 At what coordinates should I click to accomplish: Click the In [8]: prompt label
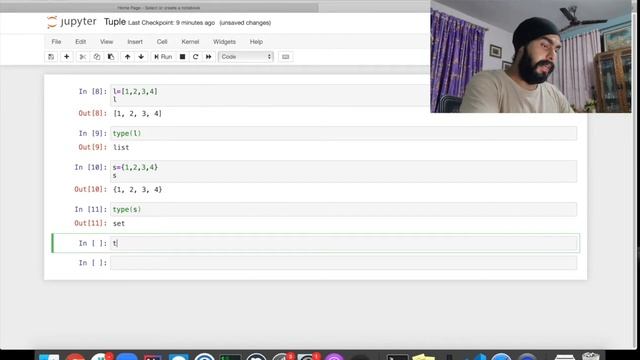(93, 91)
